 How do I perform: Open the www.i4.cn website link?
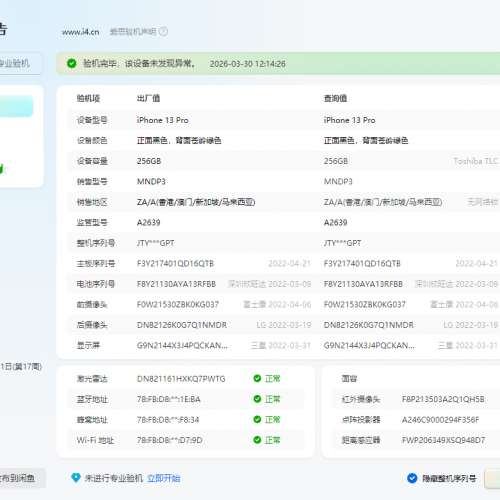[x=80, y=32]
